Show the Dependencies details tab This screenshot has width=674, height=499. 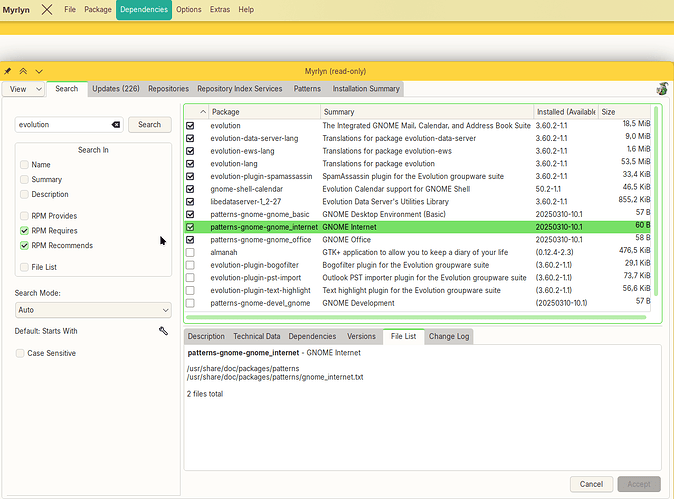coord(312,336)
